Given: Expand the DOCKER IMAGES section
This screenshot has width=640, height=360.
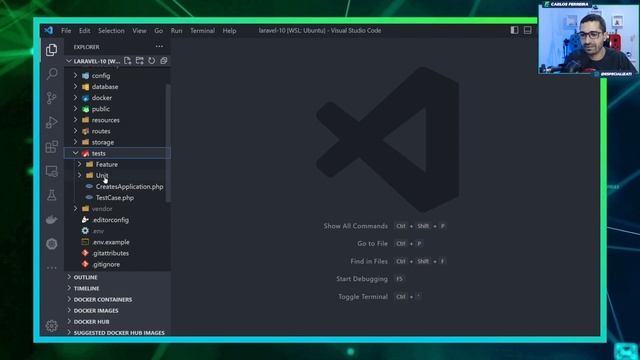Looking at the screenshot, I should (118, 310).
